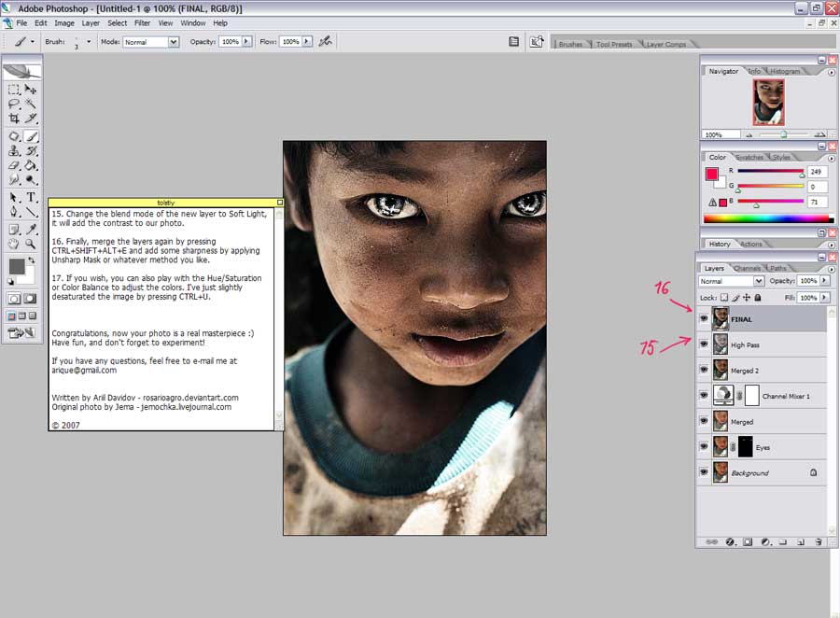
Task: Click the Navigator preview thumbnail
Action: (x=768, y=102)
